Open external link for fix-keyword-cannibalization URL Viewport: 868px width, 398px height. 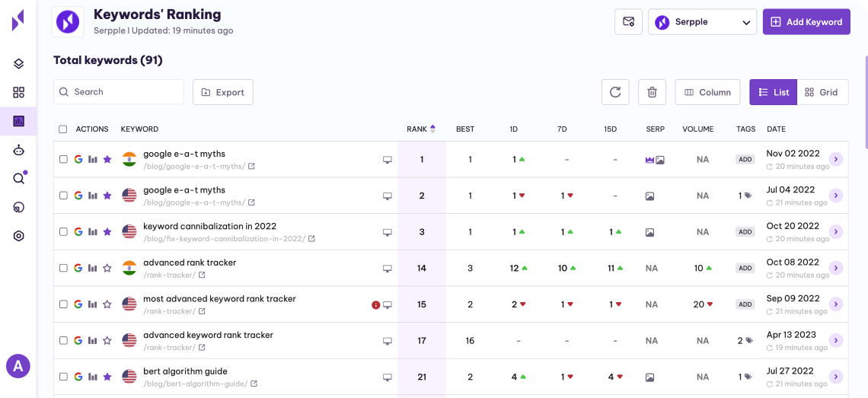(x=311, y=239)
